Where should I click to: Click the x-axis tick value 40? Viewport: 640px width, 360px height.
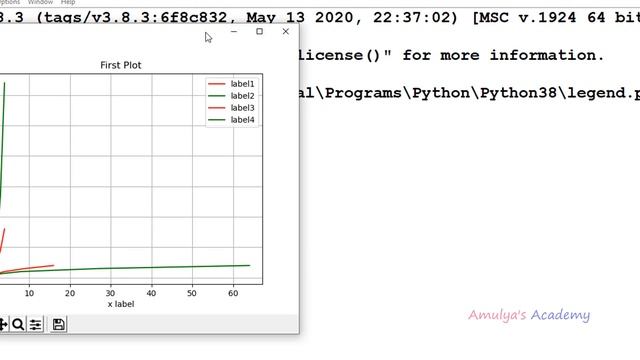151,293
